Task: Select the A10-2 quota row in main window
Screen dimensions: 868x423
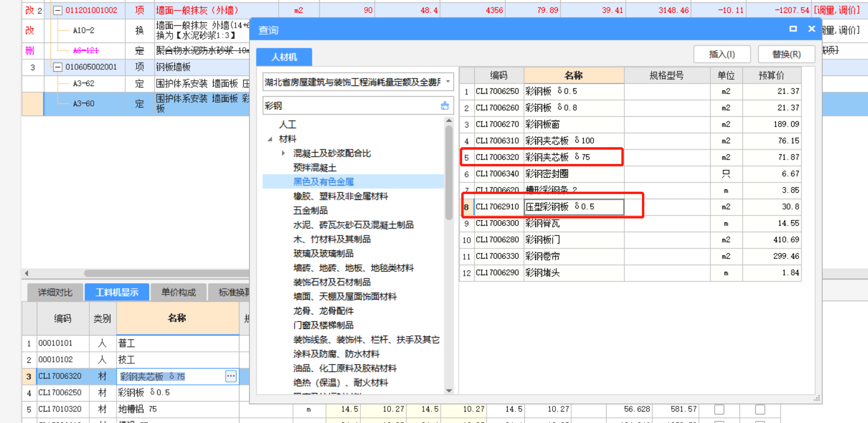Action: [136, 30]
